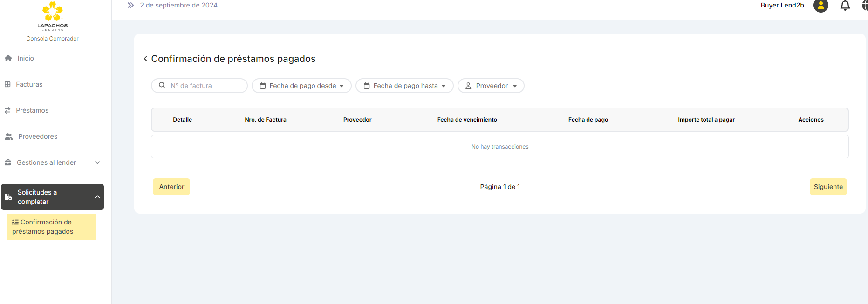This screenshot has height=304, width=868.
Task: Click the Fecha de vencimiento column header
Action: pyautogui.click(x=467, y=120)
